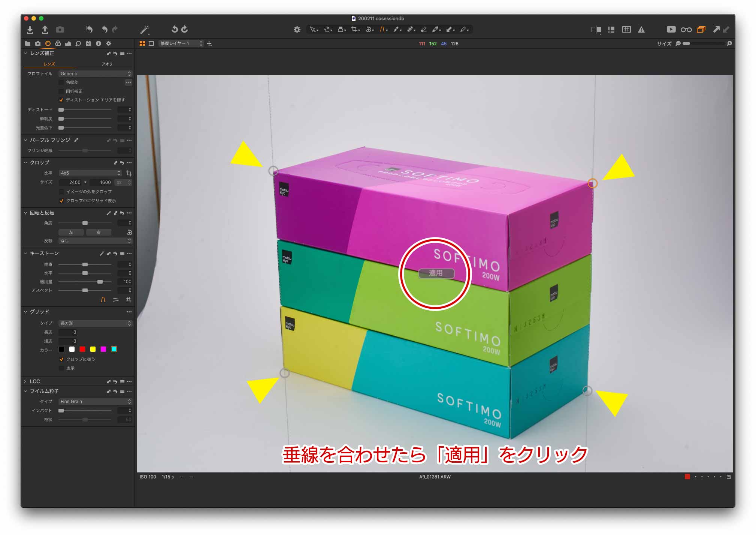This screenshot has height=535, width=756.
Task: Uncheck クロップ中にグリッド表示 checkbox
Action: coord(61,201)
